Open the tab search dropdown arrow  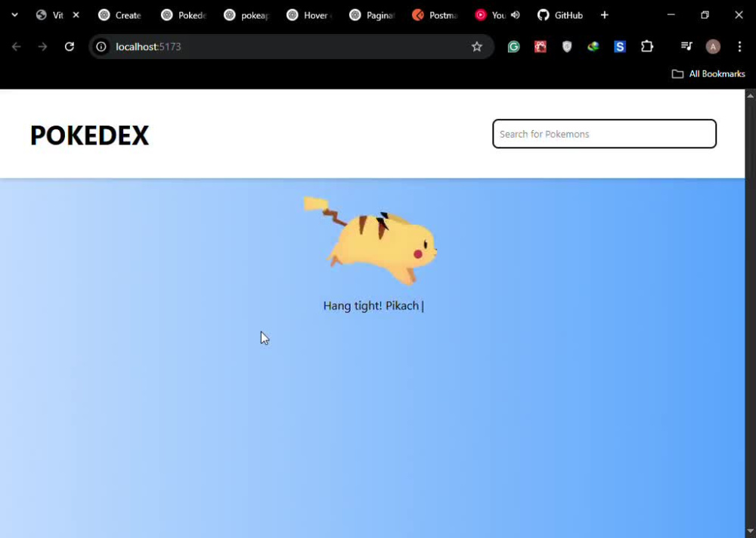pos(14,15)
